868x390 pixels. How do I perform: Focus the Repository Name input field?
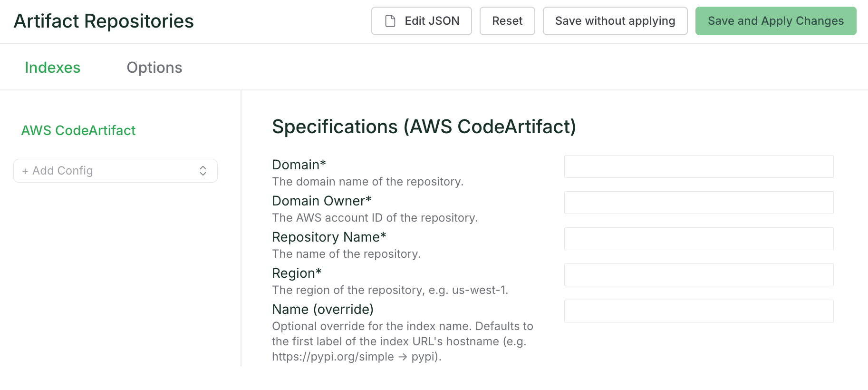699,239
